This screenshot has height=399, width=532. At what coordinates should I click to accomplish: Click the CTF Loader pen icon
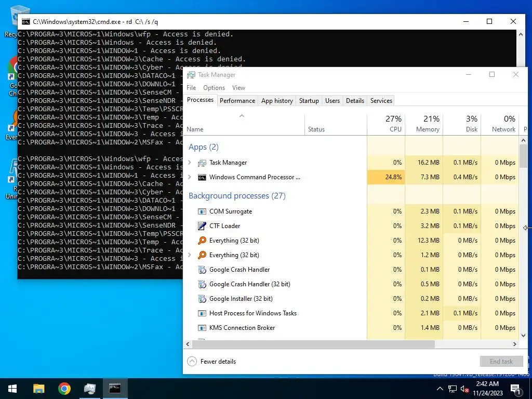[202, 226]
